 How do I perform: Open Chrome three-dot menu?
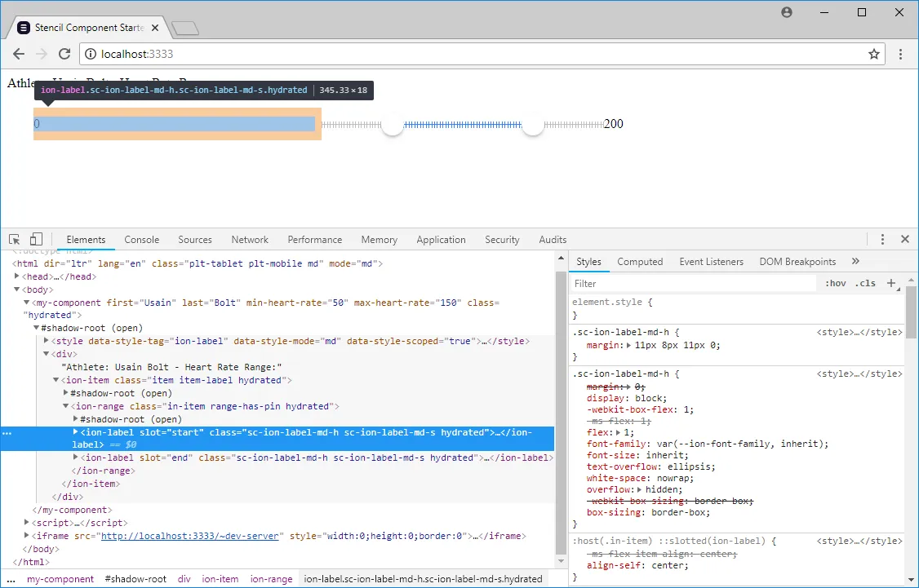[x=901, y=54]
